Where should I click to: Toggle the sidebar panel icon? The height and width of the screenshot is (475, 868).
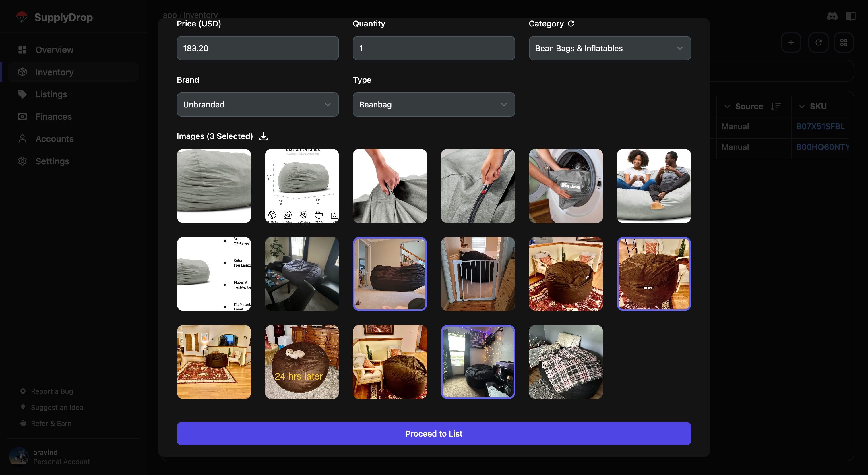[x=850, y=16]
